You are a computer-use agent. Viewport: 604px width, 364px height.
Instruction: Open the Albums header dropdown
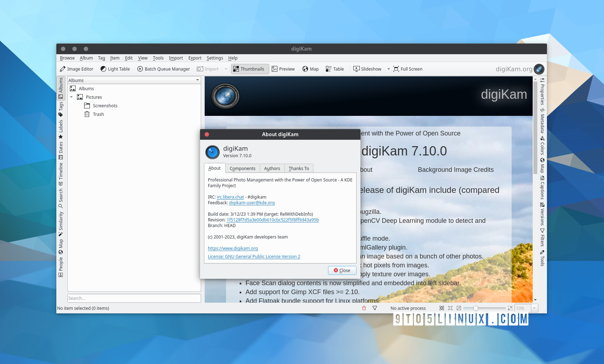[134, 80]
